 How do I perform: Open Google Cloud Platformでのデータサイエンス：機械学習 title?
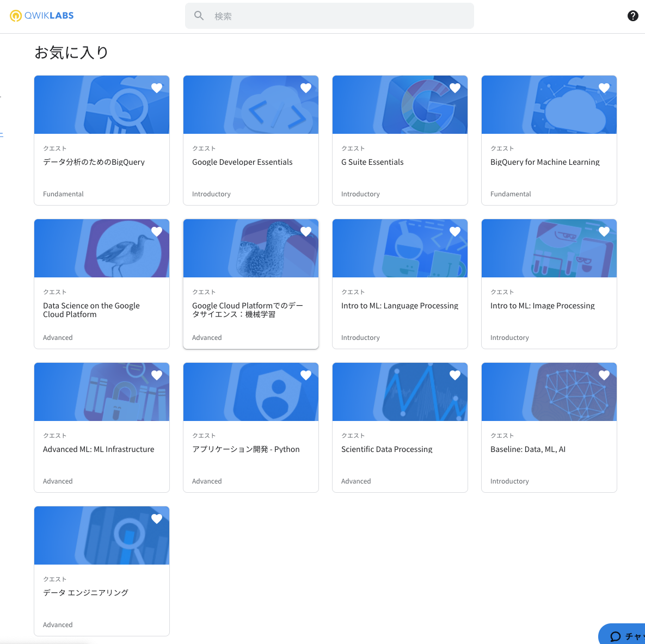tap(248, 310)
